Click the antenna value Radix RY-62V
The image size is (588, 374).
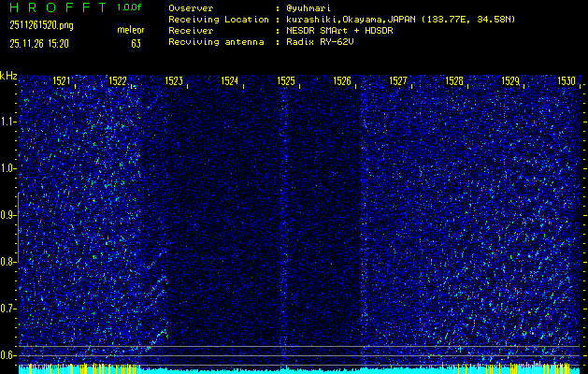coord(320,42)
